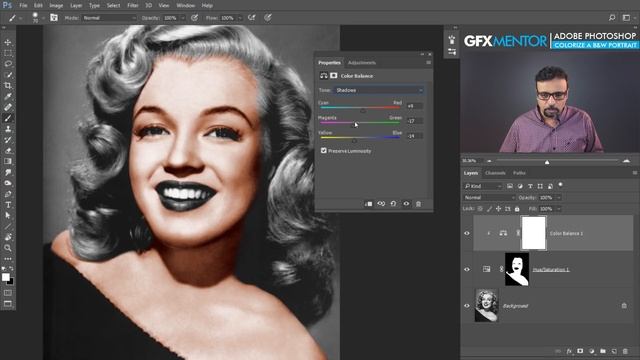Create a new layer

(x=614, y=351)
